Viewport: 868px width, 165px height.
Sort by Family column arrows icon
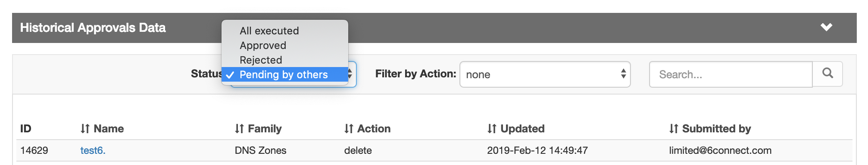[239, 128]
